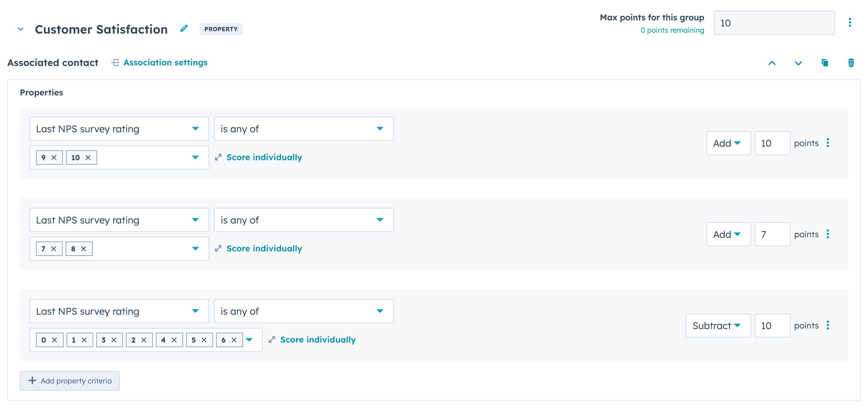Open the Subtract action dropdown
Image resolution: width=868 pixels, height=408 pixels.
click(x=718, y=326)
